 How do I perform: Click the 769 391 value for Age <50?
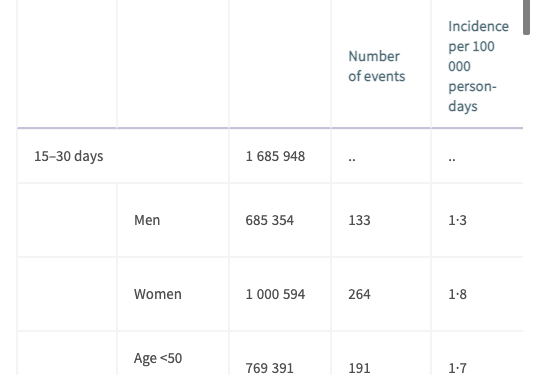(x=270, y=368)
